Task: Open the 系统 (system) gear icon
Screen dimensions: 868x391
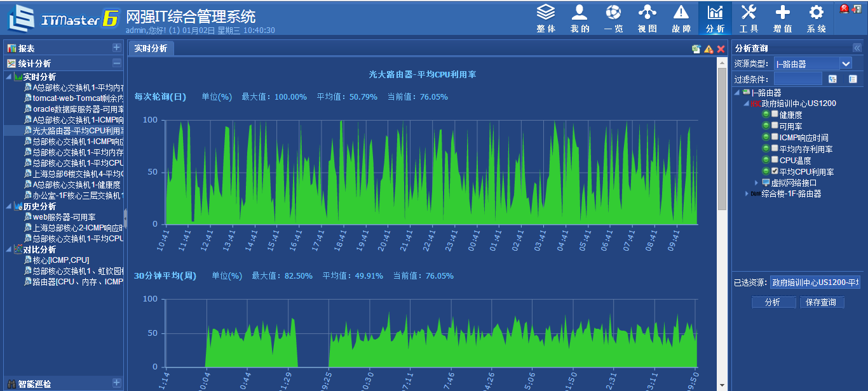Action: (817, 18)
